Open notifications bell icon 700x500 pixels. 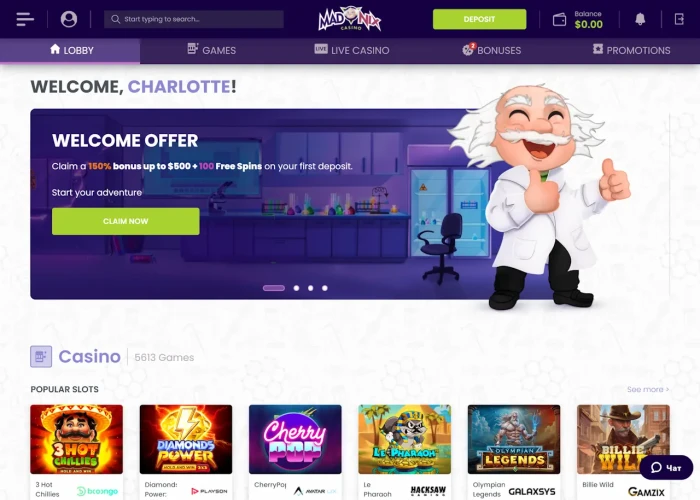point(640,19)
